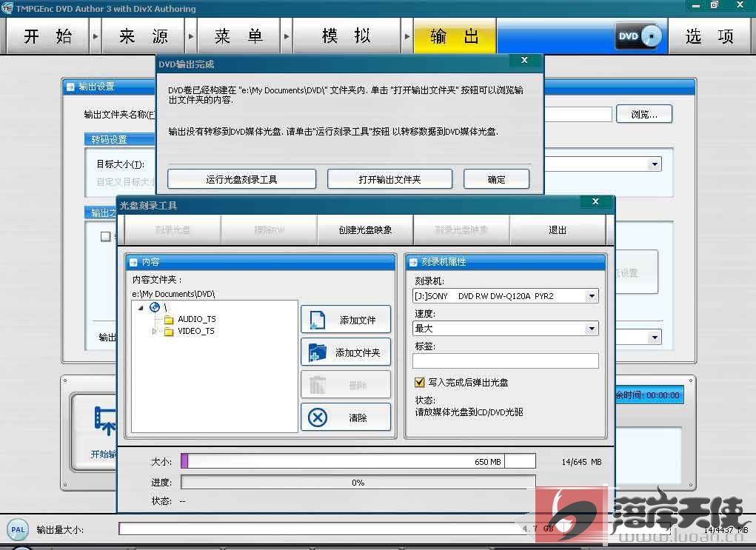Select AUDIO_TS in the content tree
Screen dimensions: 756x550
[197, 319]
